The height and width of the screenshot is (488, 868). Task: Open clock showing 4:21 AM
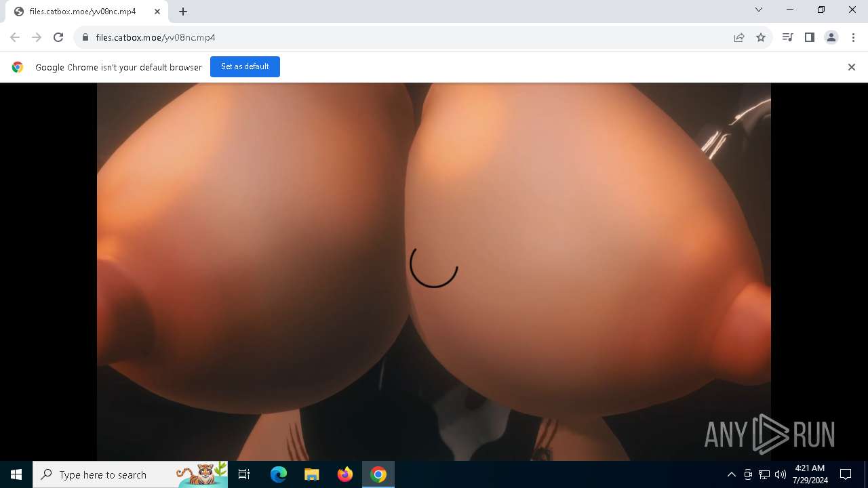click(x=810, y=474)
